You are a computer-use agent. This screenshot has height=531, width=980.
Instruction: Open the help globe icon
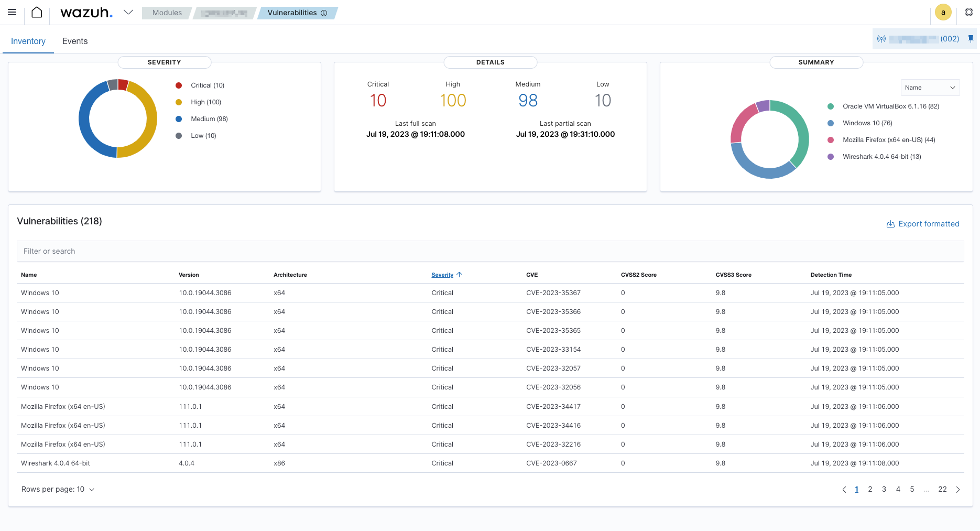click(968, 13)
